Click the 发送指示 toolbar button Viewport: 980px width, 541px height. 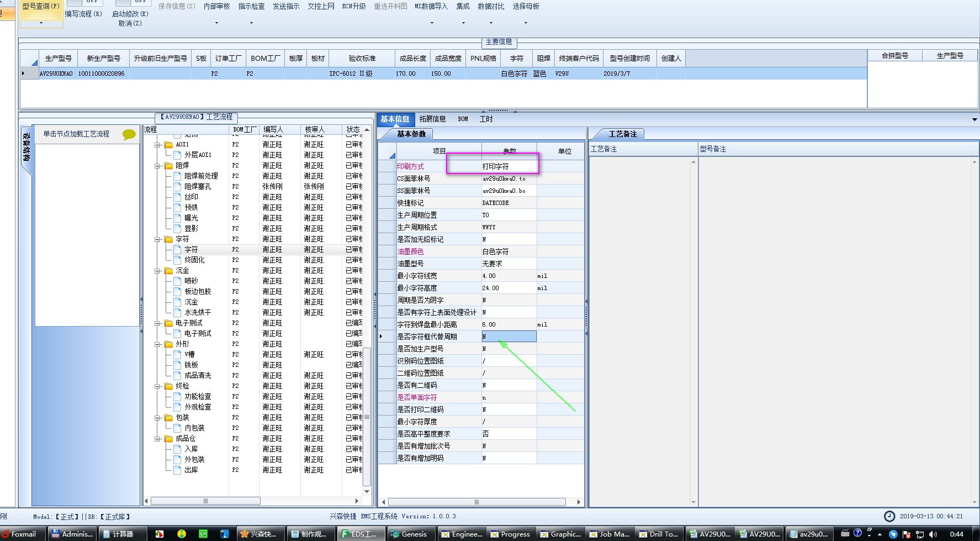click(x=286, y=6)
